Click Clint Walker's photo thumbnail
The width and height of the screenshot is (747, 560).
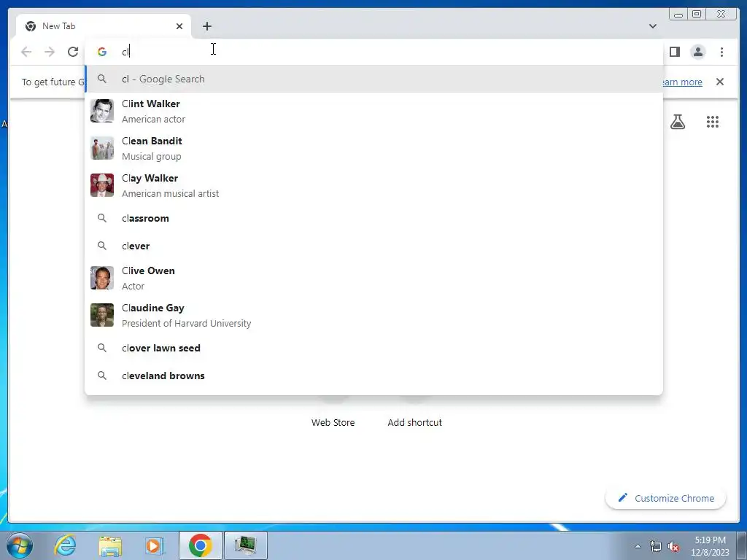pyautogui.click(x=102, y=111)
